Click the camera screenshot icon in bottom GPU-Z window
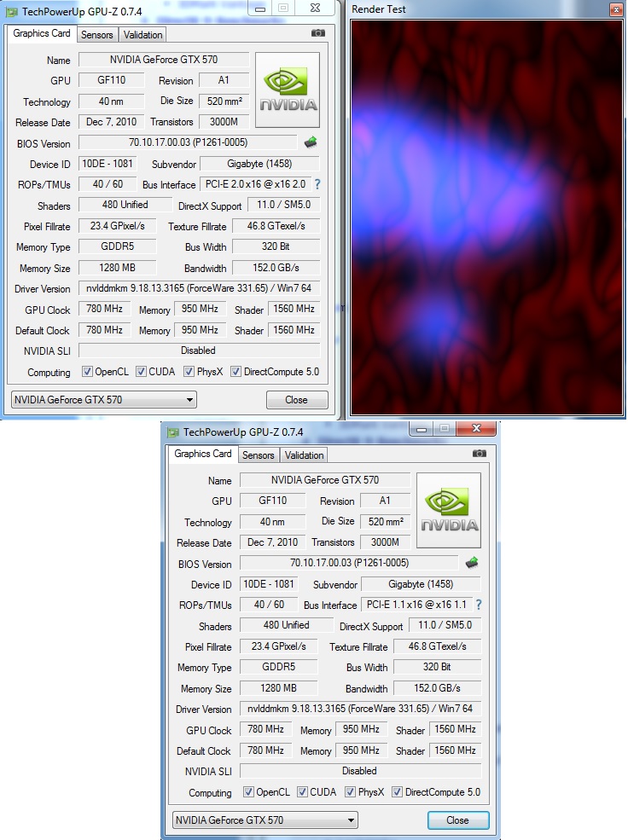 480,454
